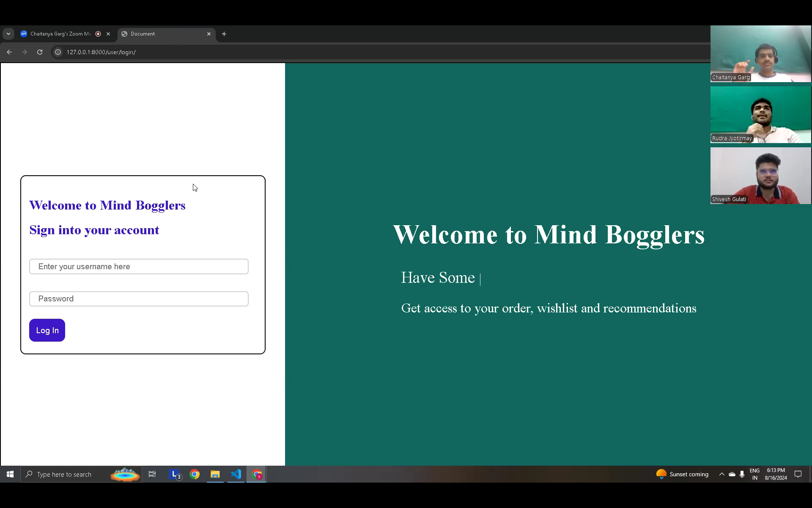Click the browser back arrow
812x508 pixels.
(9, 52)
